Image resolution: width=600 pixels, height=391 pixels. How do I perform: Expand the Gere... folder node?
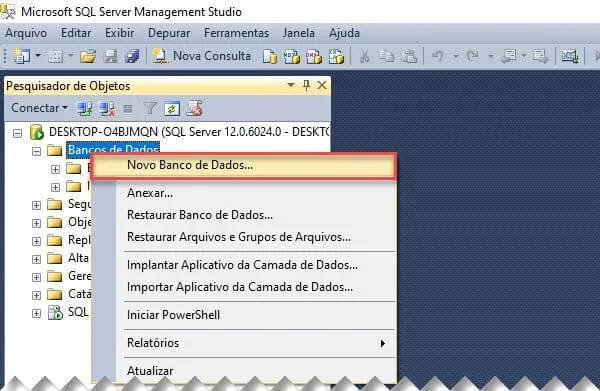click(36, 277)
